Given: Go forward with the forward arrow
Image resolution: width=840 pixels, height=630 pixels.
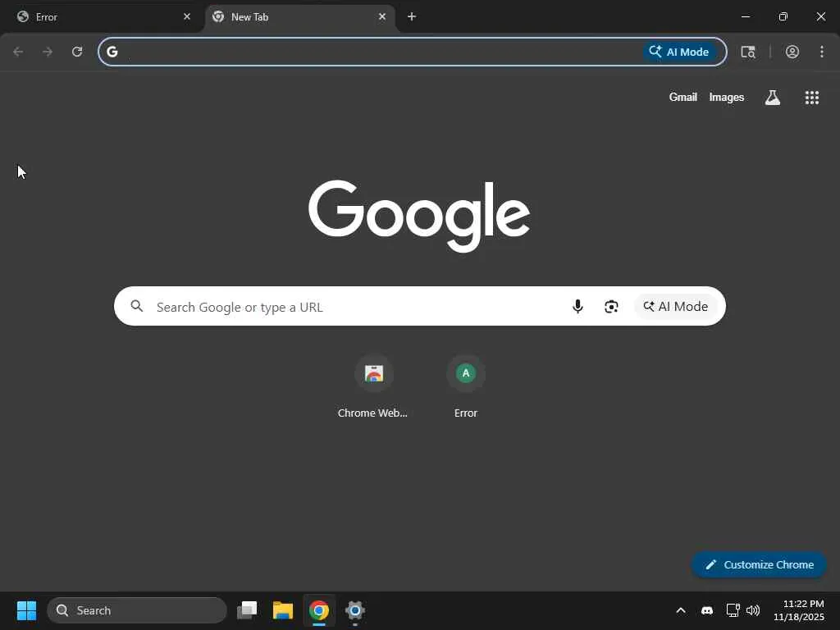Looking at the screenshot, I should [48, 52].
